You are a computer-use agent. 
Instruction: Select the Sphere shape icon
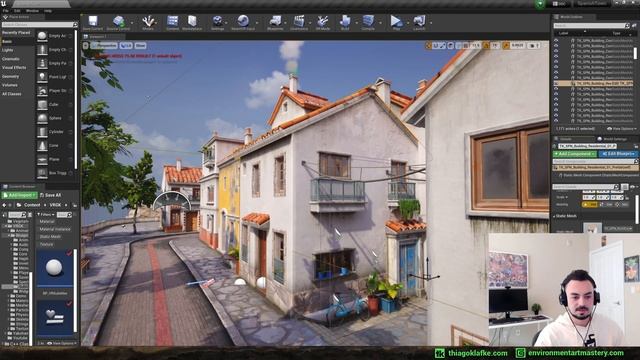[x=42, y=118]
